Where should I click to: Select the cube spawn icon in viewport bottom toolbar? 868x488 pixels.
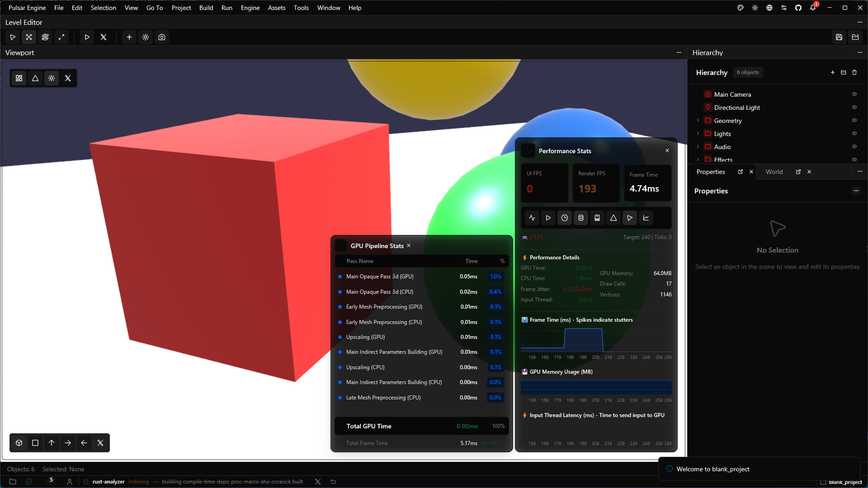tap(19, 443)
